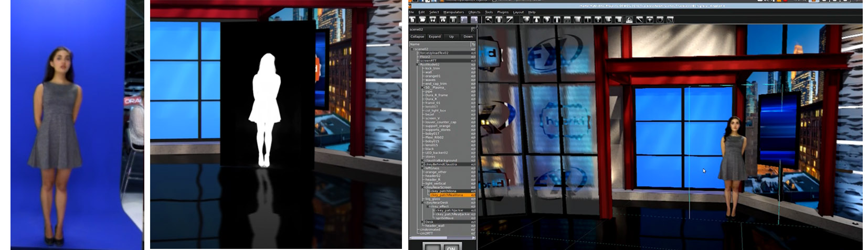
Task: Click the undo arrow toolbar icon
Action: (464, 20)
